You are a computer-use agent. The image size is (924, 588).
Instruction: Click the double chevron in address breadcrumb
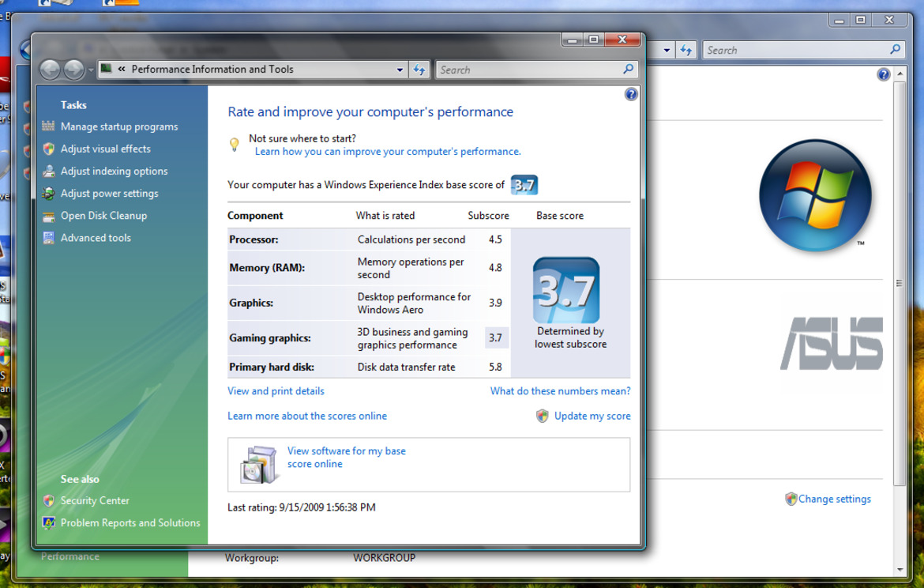click(x=122, y=69)
